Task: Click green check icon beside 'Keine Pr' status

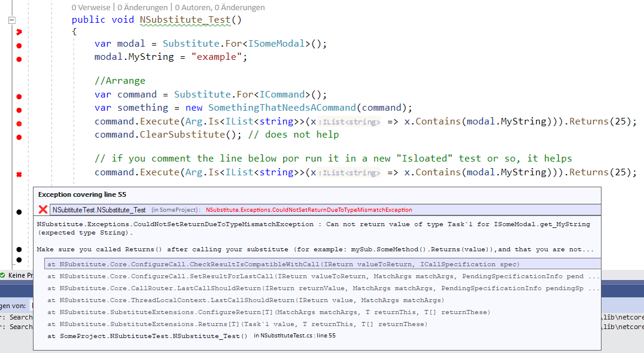Action: [x=2, y=275]
